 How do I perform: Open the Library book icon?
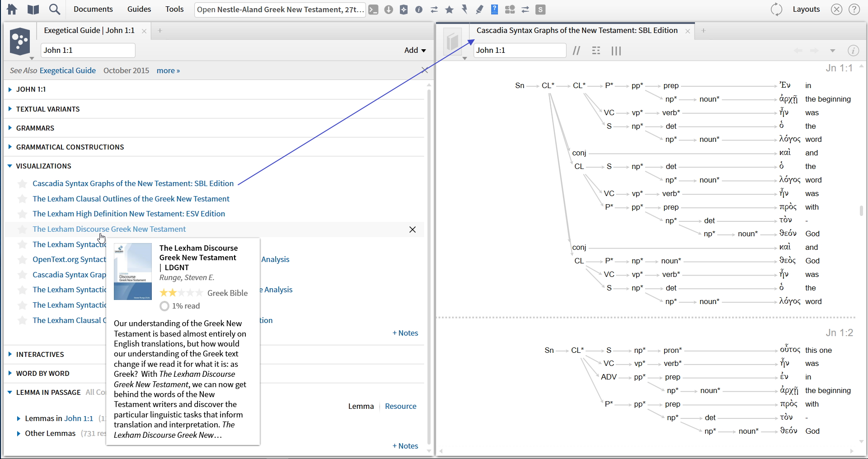pos(33,9)
